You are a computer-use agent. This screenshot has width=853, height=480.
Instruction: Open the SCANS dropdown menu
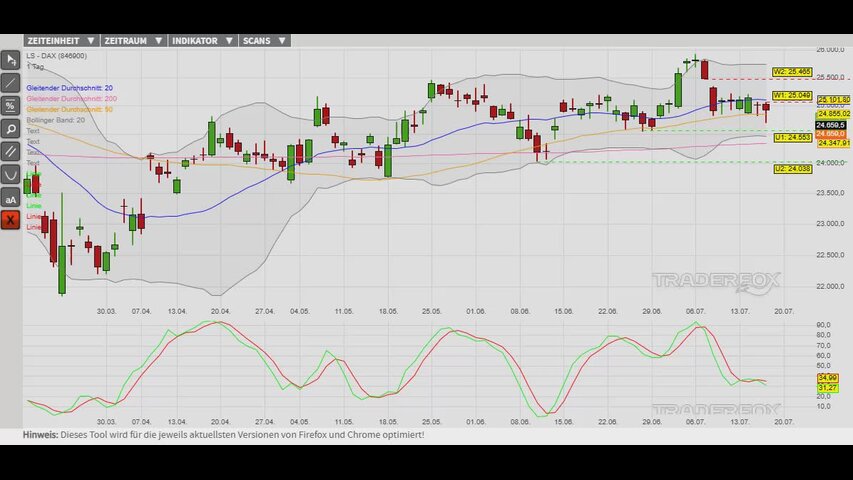264,41
